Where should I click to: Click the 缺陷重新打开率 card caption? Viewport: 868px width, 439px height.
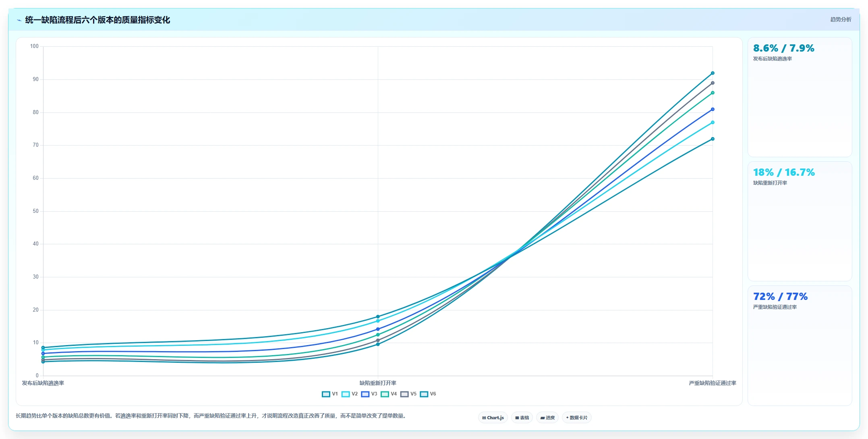tap(770, 183)
